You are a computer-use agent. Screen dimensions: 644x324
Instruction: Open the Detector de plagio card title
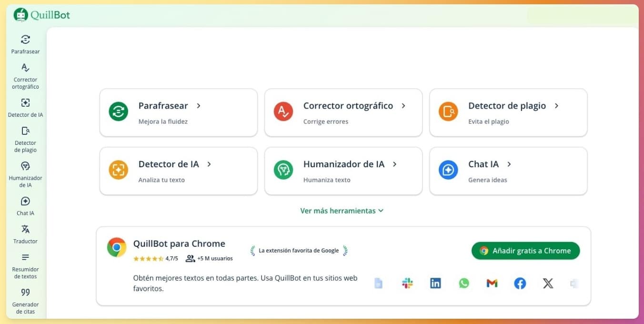point(507,106)
